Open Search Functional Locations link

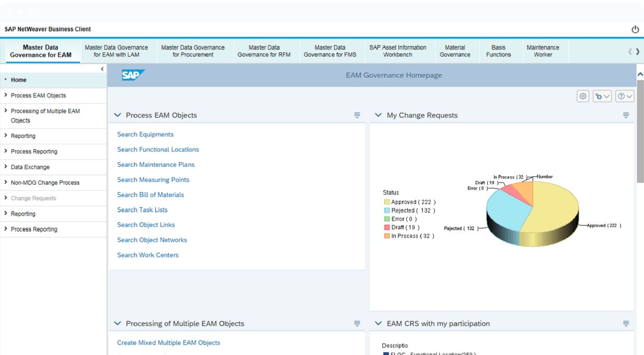(158, 149)
